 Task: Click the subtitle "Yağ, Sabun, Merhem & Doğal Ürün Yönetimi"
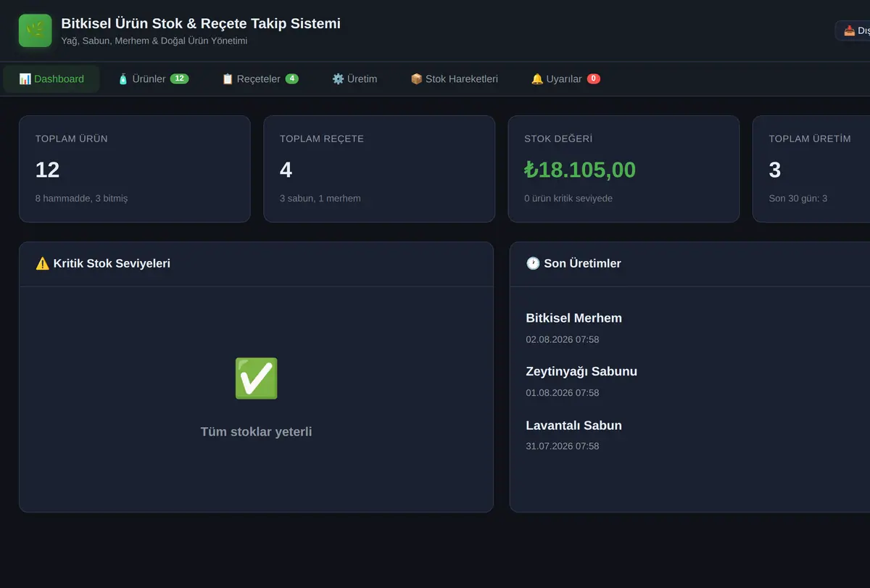(154, 41)
